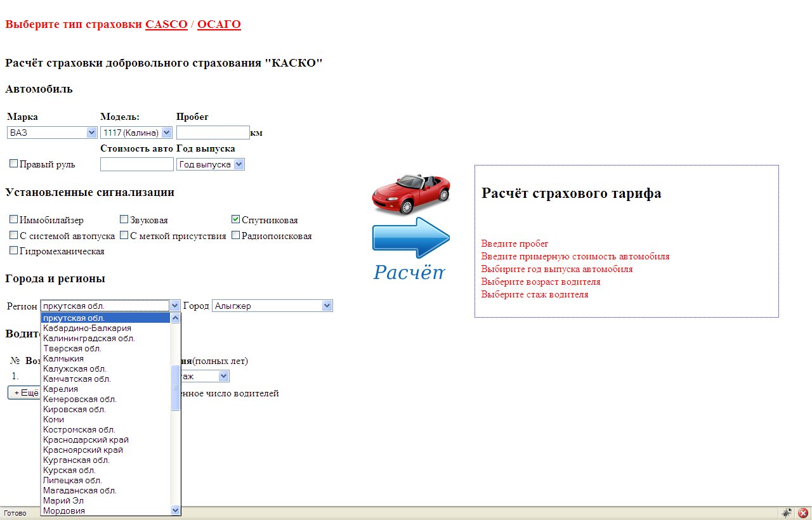Screen dimensions: 812x520
Task: Select Кабардино-Балкария from region list
Action: (x=106, y=328)
